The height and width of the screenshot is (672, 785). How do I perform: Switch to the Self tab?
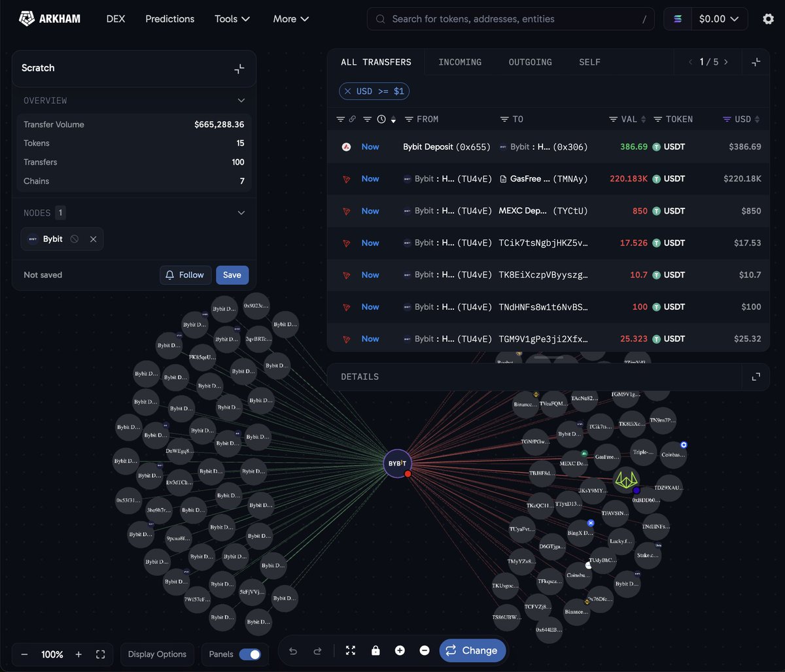pyautogui.click(x=589, y=62)
